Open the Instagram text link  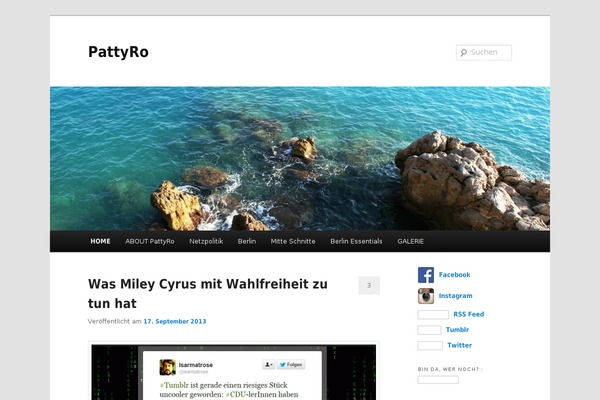455,296
